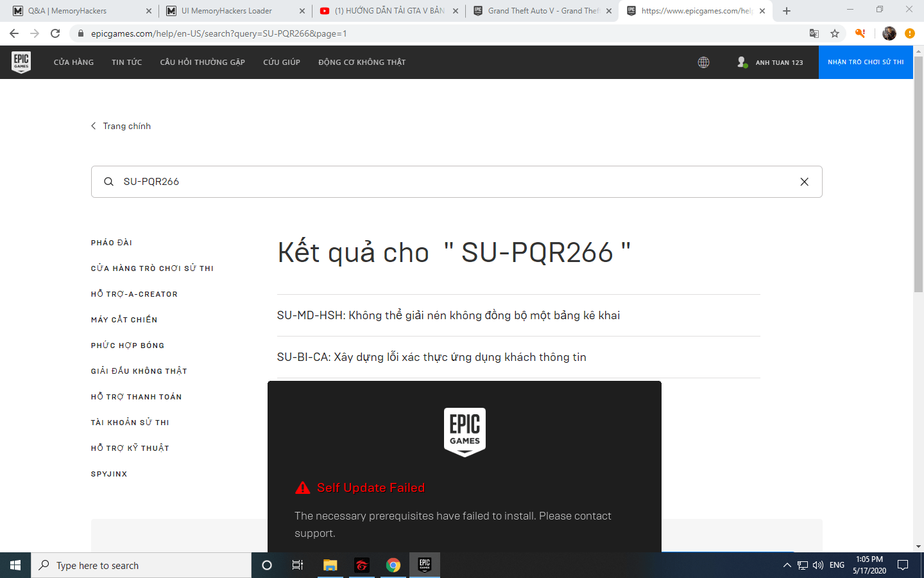The image size is (924, 578).
Task: Switch to UI MemoryHackers Loader tab
Action: [x=235, y=11]
